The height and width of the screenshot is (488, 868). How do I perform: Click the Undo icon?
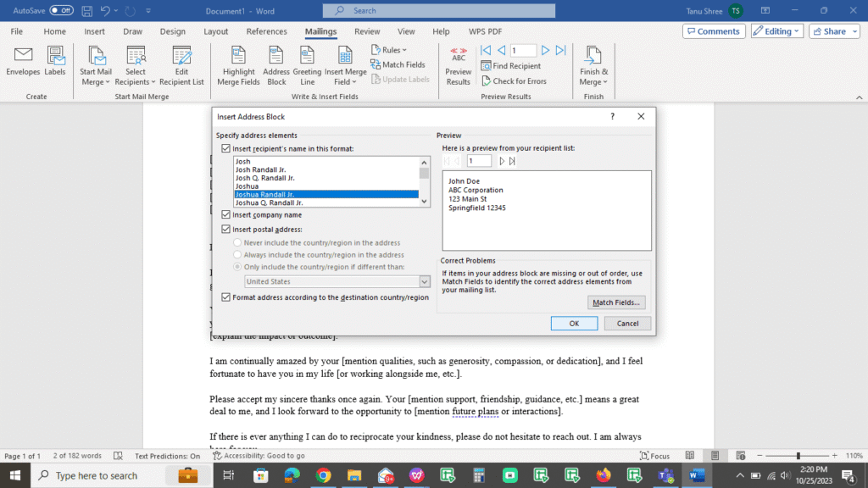coord(105,10)
